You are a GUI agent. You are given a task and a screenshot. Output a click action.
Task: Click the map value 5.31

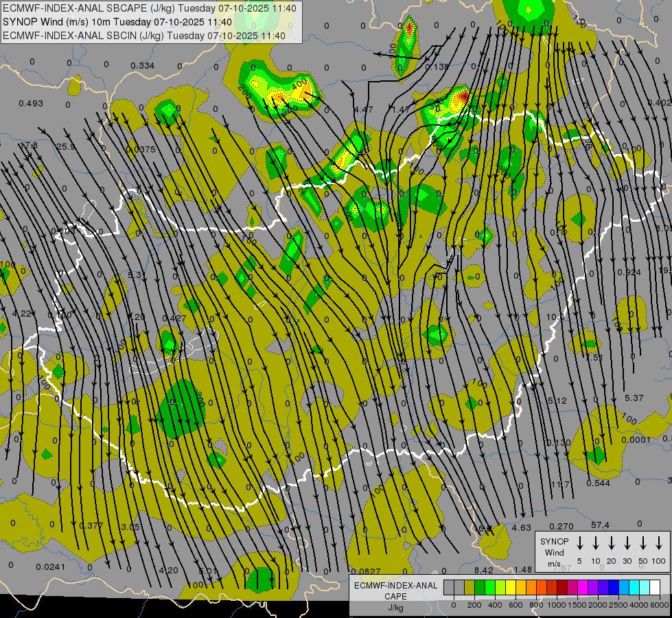(137, 275)
